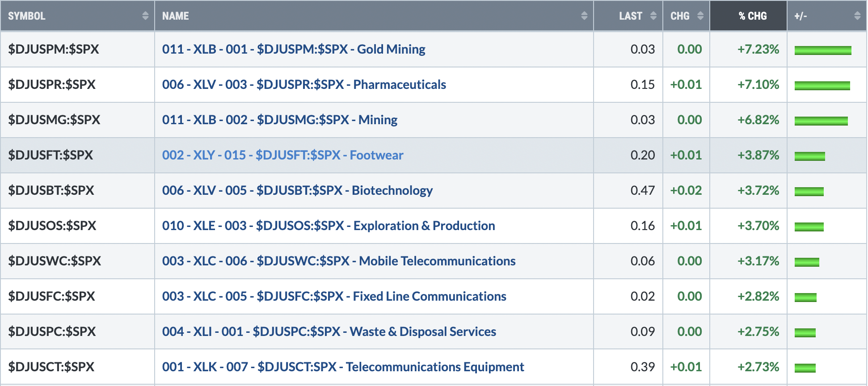Screen dimensions: 868x386
Task: Open Telecommunications Equipment link
Action: tap(343, 367)
